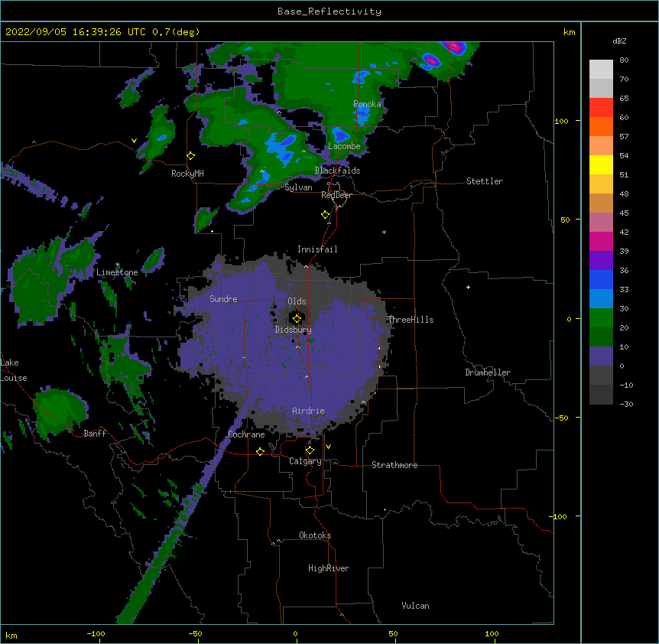Click the 100 tick on the right axis
Image resolution: width=659 pixels, height=644 pixels.
coord(561,121)
